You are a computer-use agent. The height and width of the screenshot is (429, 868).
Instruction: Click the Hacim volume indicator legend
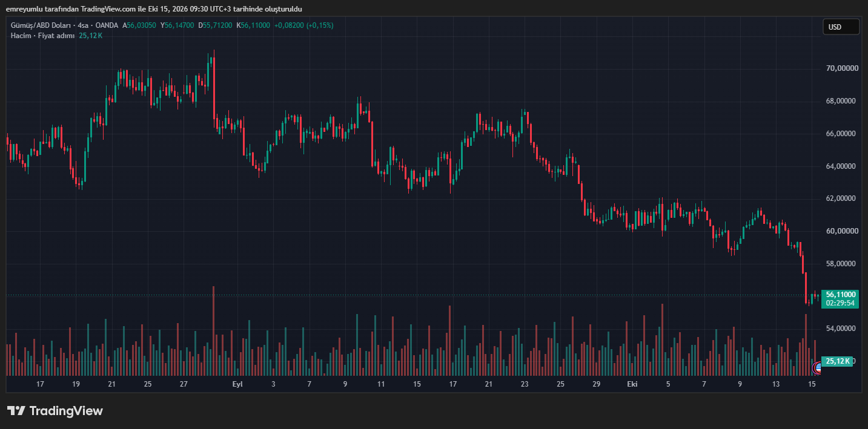pyautogui.click(x=19, y=36)
